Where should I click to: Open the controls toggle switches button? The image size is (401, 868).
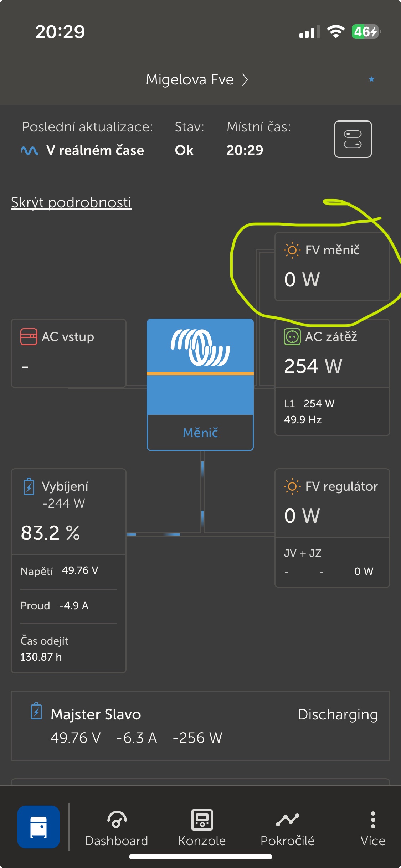353,139
